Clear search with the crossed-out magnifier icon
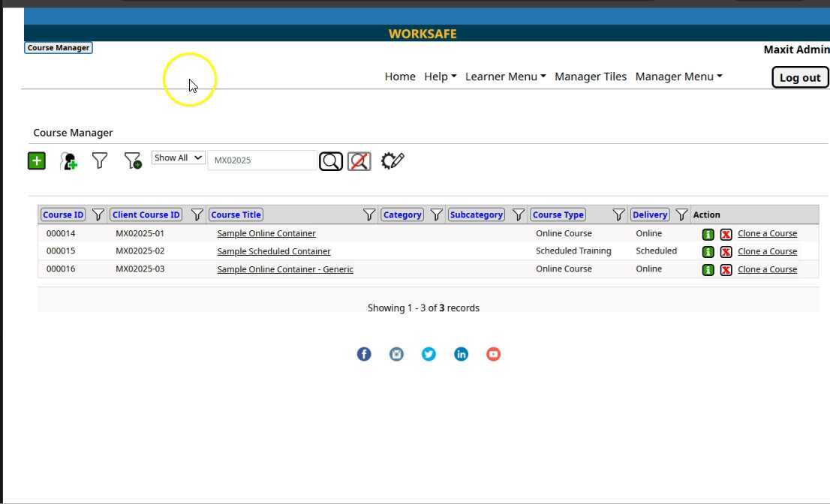 [359, 161]
